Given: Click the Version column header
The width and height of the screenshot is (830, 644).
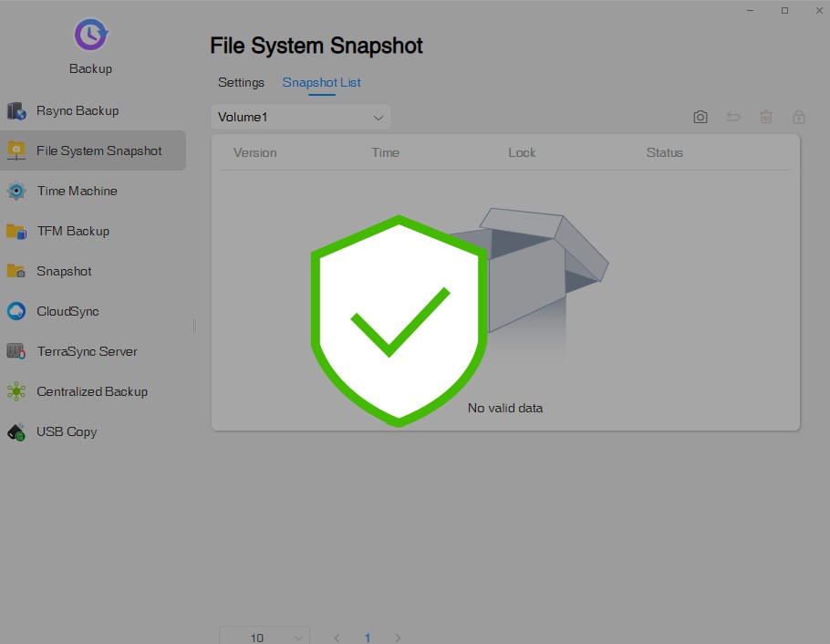Looking at the screenshot, I should coord(255,152).
